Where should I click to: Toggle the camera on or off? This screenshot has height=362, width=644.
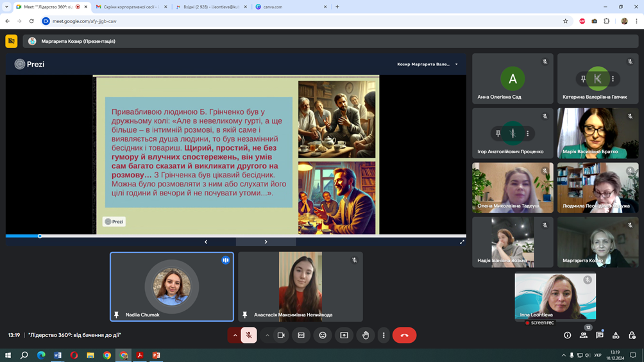(x=281, y=335)
